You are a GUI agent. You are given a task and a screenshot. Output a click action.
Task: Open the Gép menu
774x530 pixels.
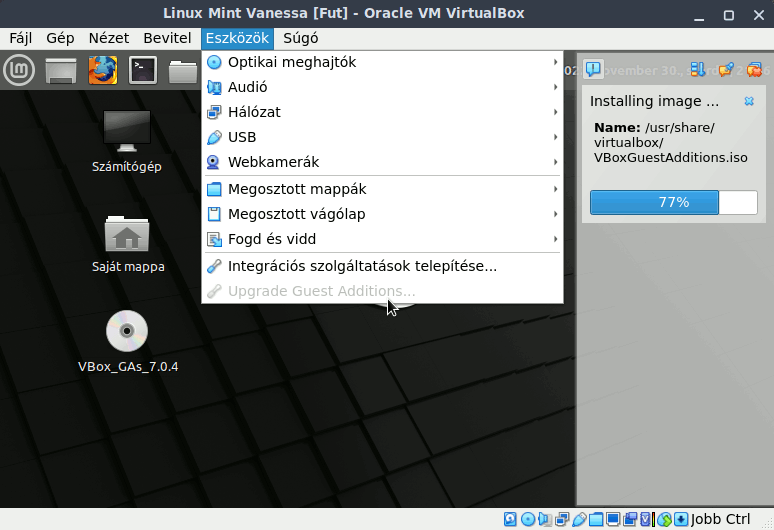click(x=60, y=38)
